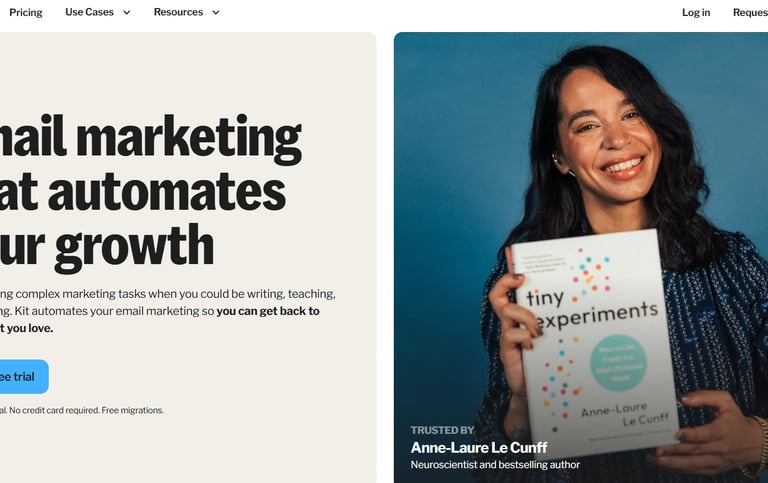
Task: Click the teal circle badge on book cover
Action: pos(618,363)
